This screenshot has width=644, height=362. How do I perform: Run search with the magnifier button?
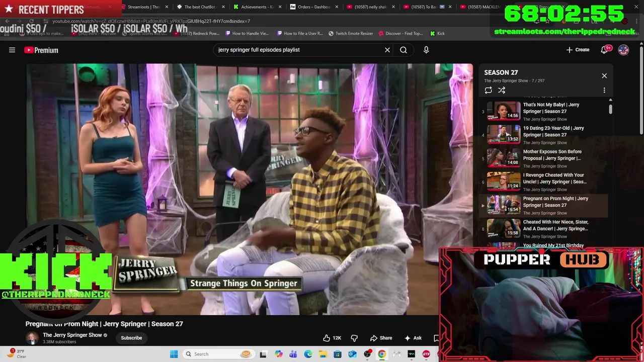point(404,50)
